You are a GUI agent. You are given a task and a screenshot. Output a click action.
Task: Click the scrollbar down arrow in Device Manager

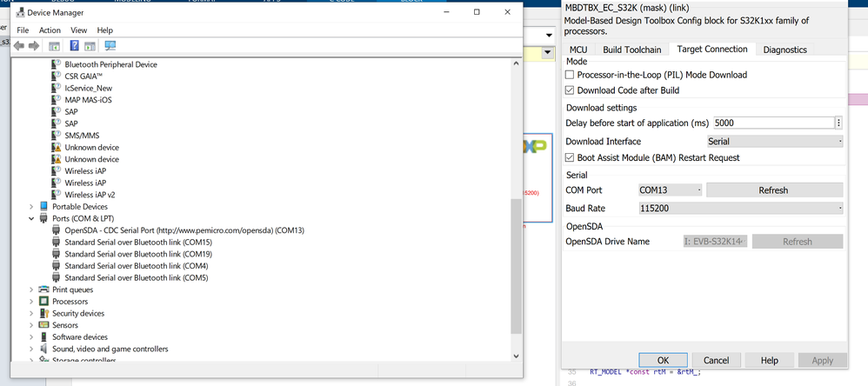516,356
